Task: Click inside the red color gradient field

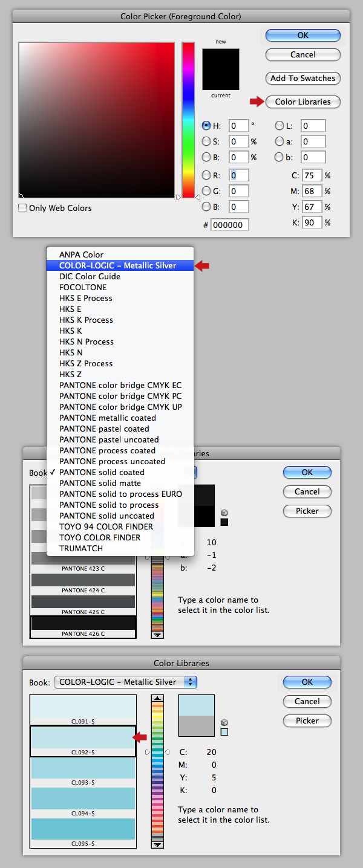Action: [97, 120]
